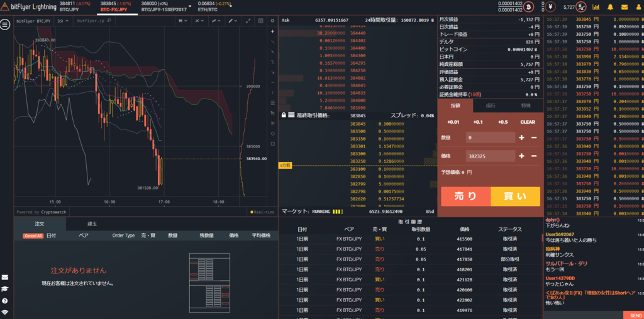644x319 pixels.
Task: Decrease price with minus stepper
Action: 534,156
